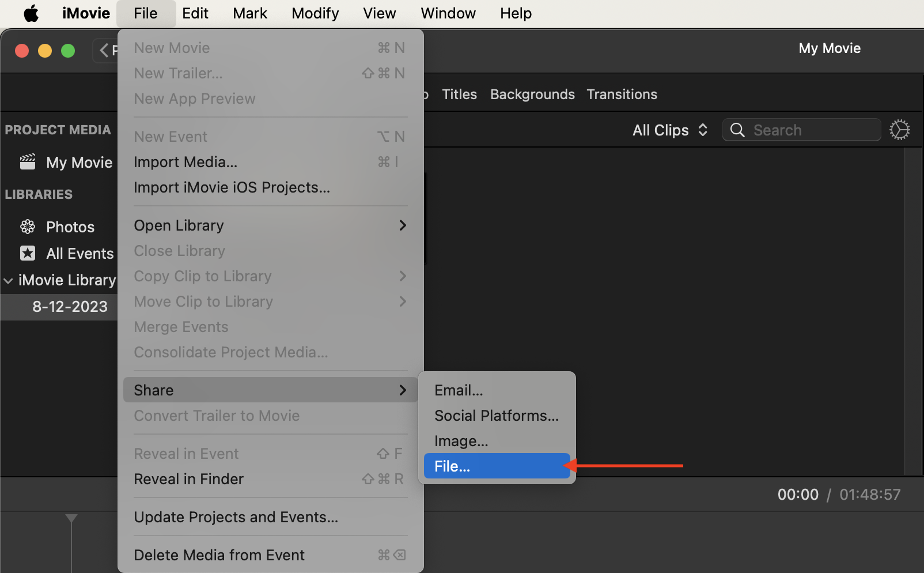Image resolution: width=924 pixels, height=573 pixels.
Task: Switch to the Transitions tab
Action: tap(622, 94)
